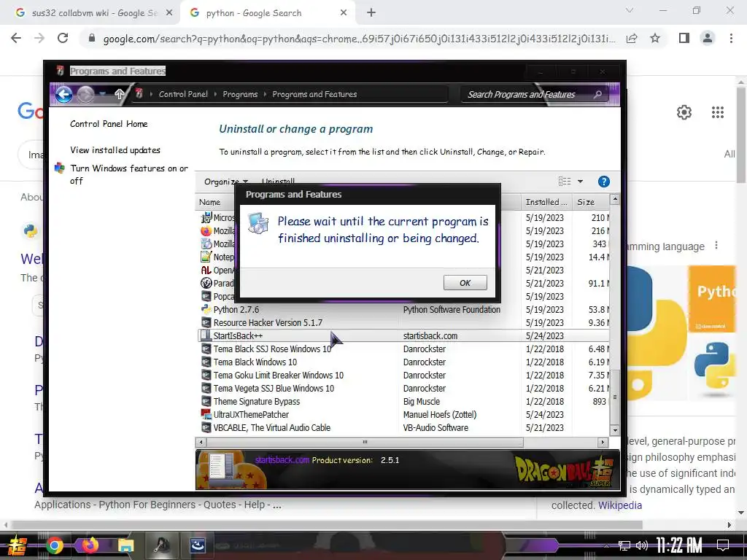Open the blue help icon
Image resolution: width=747 pixels, height=560 pixels.
(603, 182)
